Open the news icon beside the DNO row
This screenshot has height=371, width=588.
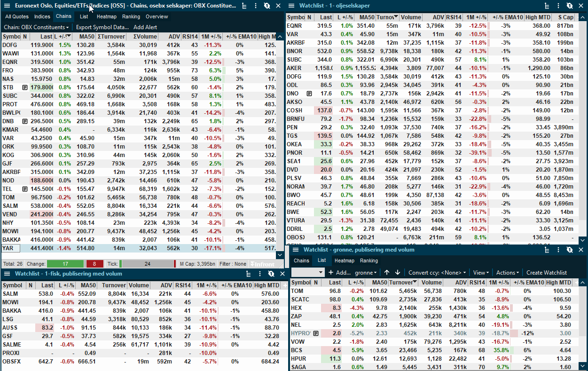coord(309,94)
